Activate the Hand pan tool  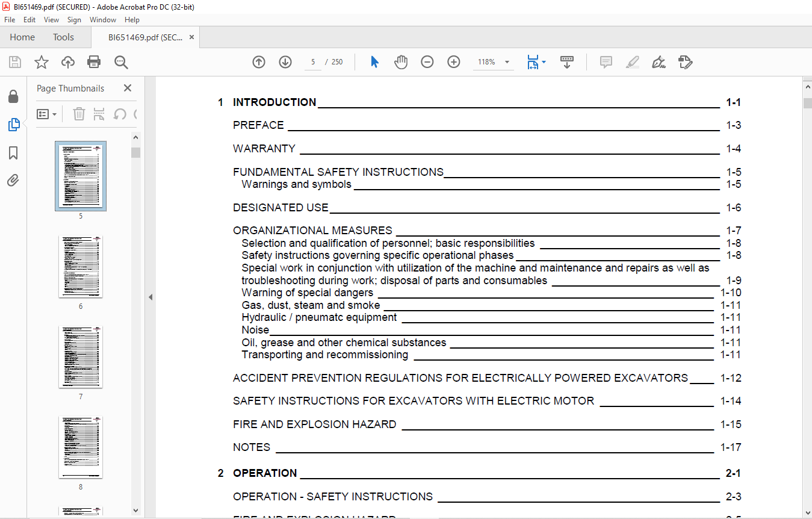401,62
